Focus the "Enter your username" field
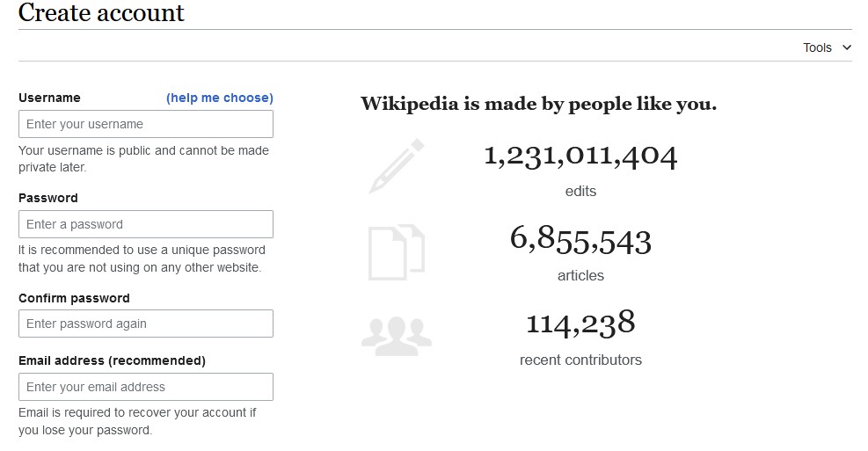 pyautogui.click(x=146, y=124)
